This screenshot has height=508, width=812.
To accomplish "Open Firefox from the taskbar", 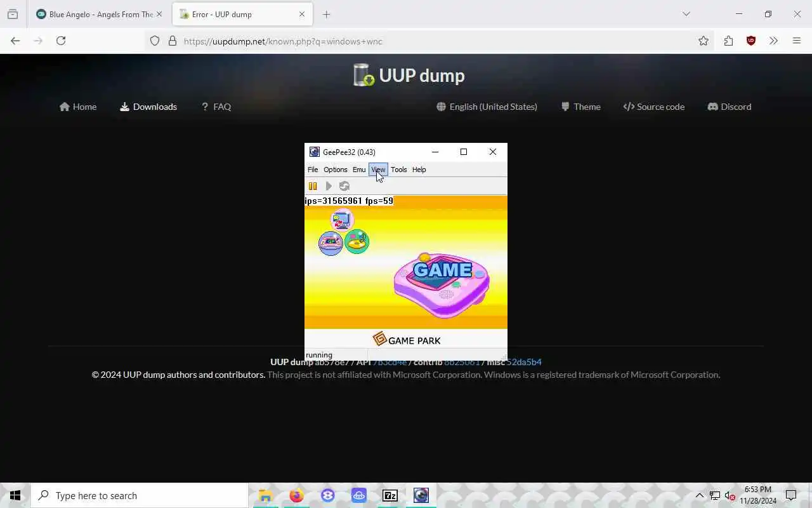I will pyautogui.click(x=296, y=495).
